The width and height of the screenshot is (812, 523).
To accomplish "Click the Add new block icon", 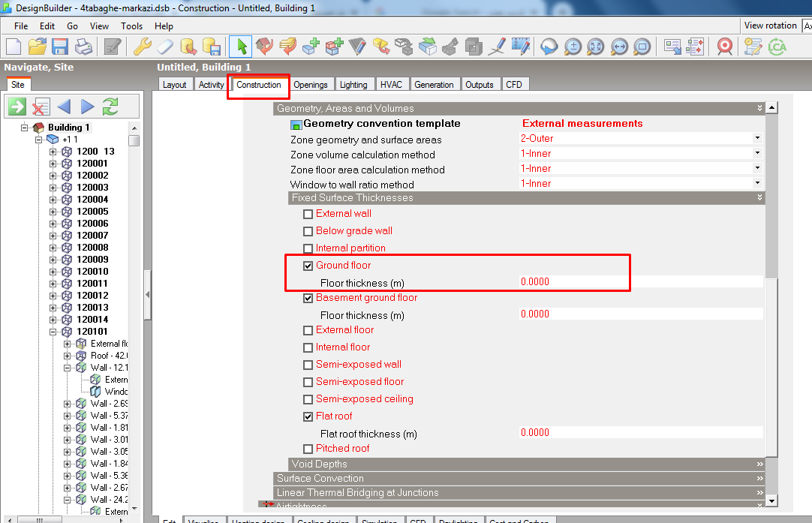I will coord(311,47).
